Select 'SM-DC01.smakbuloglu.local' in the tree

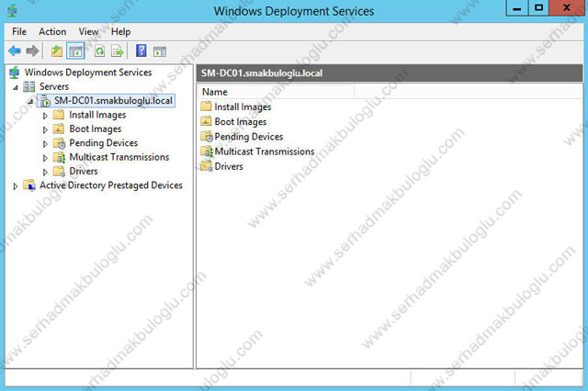click(113, 101)
